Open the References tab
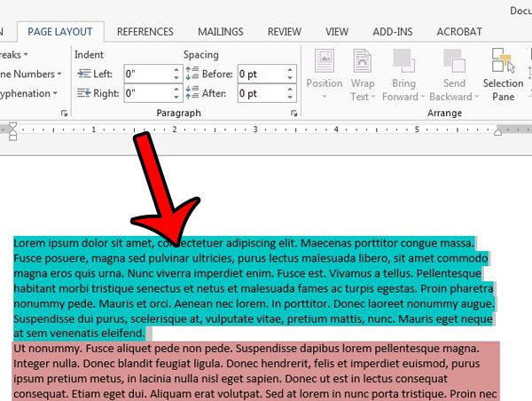Image resolution: width=532 pixels, height=401 pixels. tap(145, 32)
